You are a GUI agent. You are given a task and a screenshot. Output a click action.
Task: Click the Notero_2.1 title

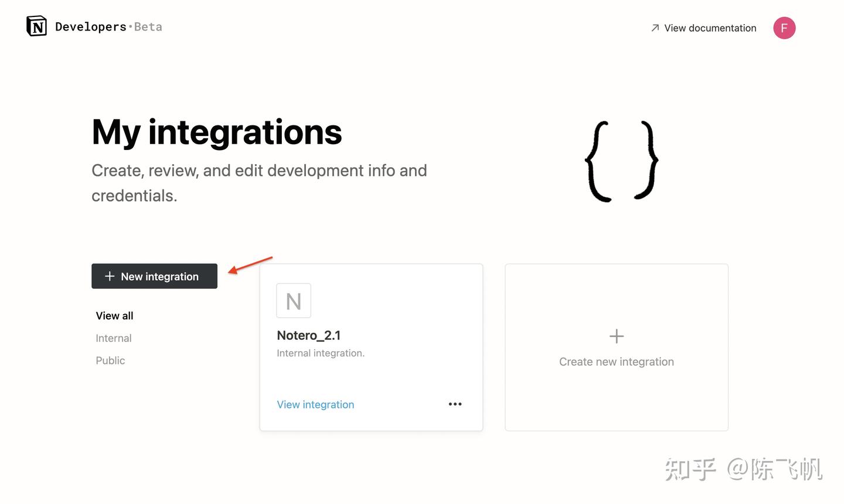308,335
